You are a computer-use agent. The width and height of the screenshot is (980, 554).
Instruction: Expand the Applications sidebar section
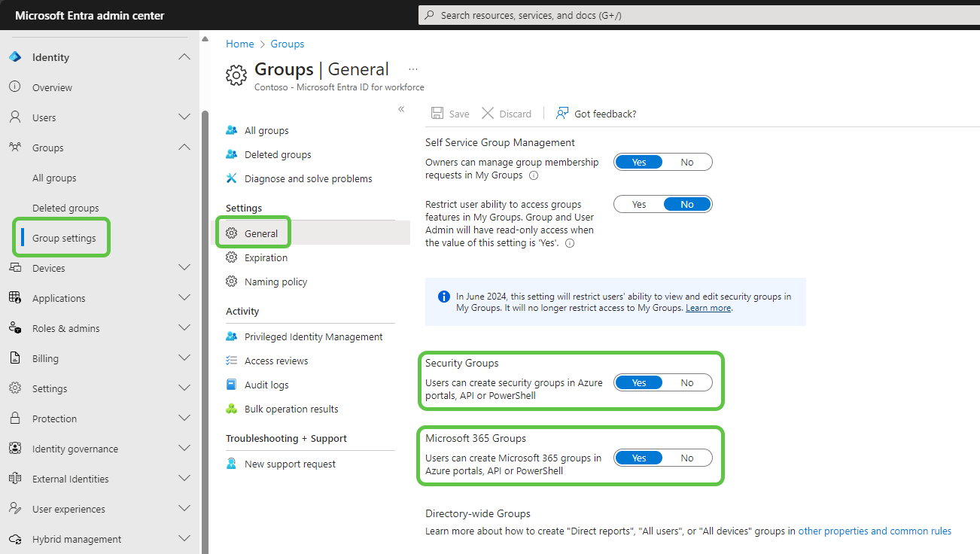[184, 298]
